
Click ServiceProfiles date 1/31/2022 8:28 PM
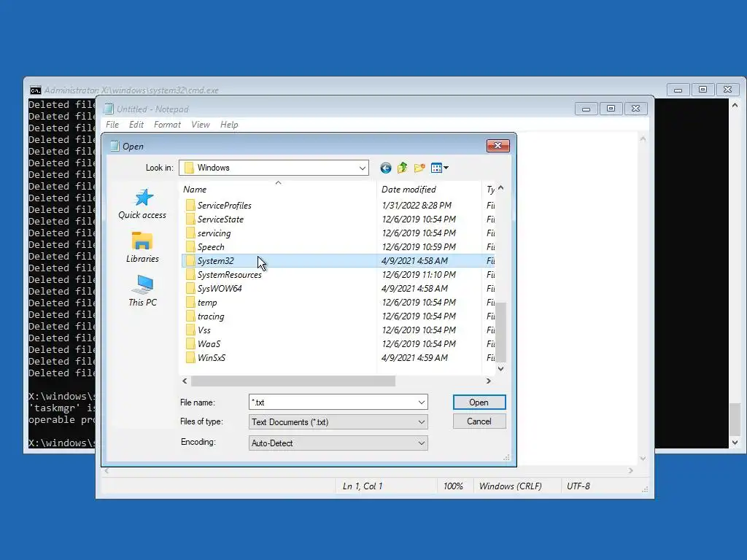(x=417, y=205)
